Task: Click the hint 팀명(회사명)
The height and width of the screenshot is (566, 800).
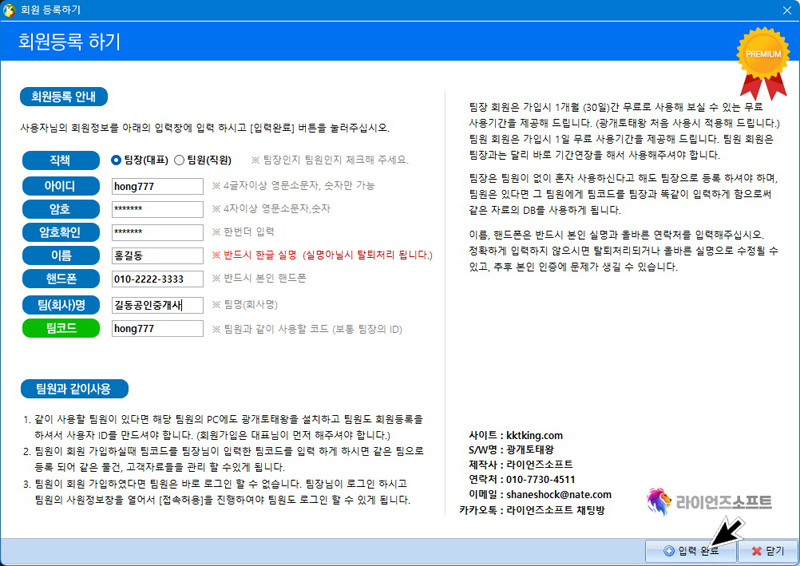Action: coord(245,305)
